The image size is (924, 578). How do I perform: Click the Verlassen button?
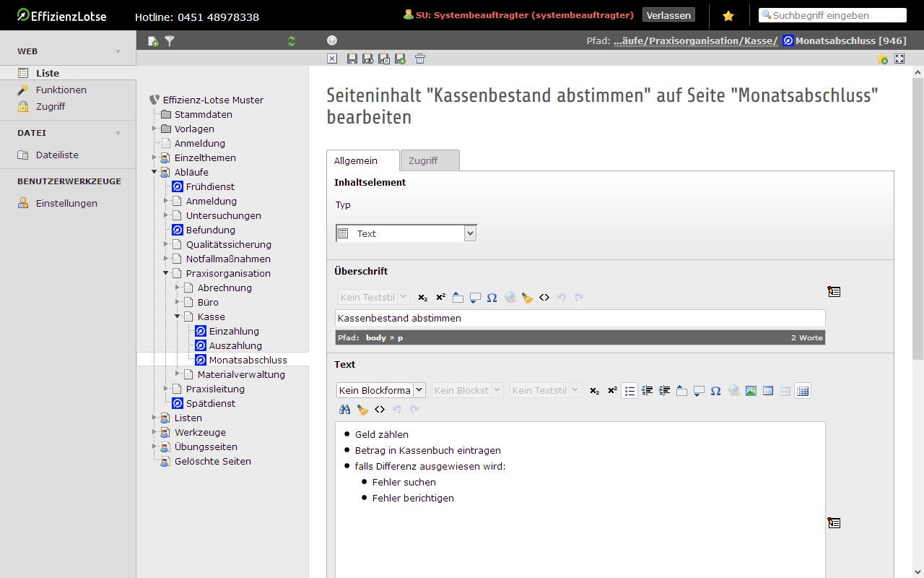click(668, 15)
